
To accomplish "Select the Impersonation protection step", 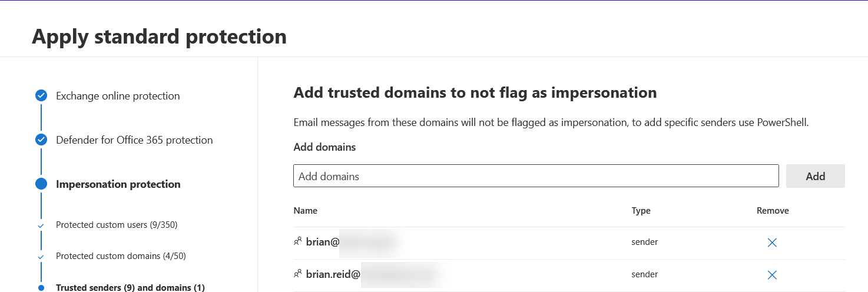I will (118, 184).
